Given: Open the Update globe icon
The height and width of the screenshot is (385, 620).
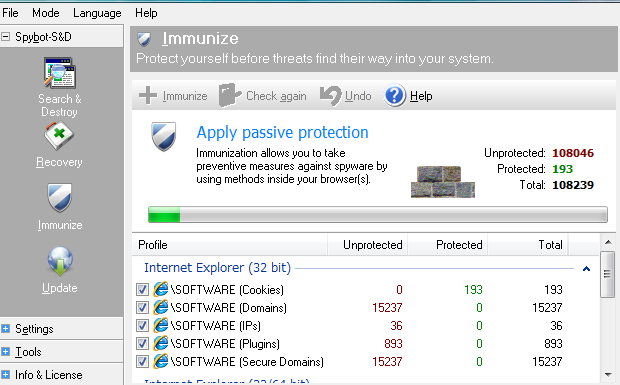Looking at the screenshot, I should [x=60, y=261].
